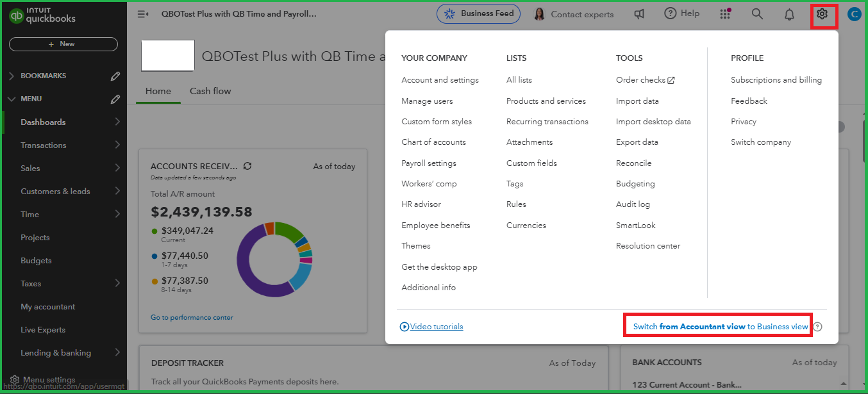868x394 pixels.
Task: Open Products and services
Action: click(x=546, y=101)
